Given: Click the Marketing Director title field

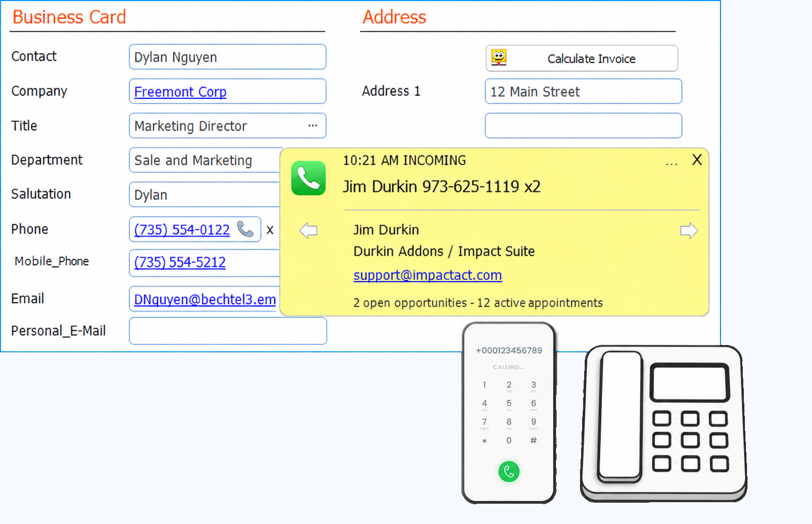Looking at the screenshot, I should pos(227,125).
